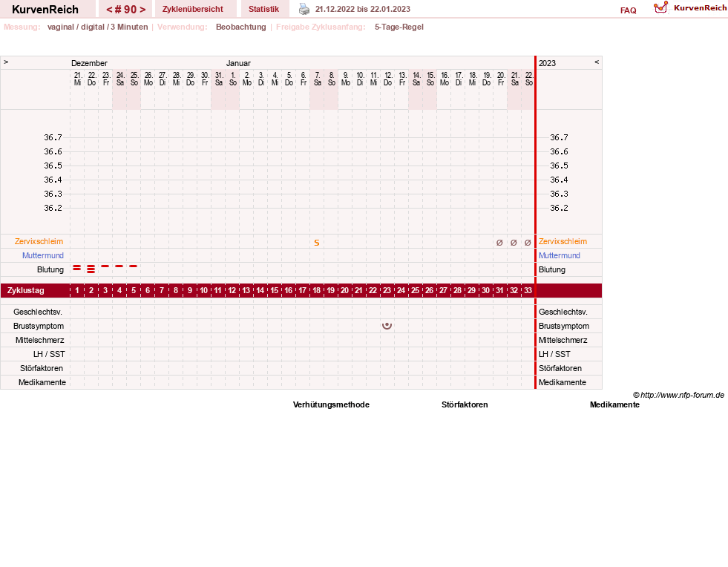Click vaginal / digital / 3 Minuten text
Image resolution: width=728 pixels, height=567 pixels.
pos(97,27)
